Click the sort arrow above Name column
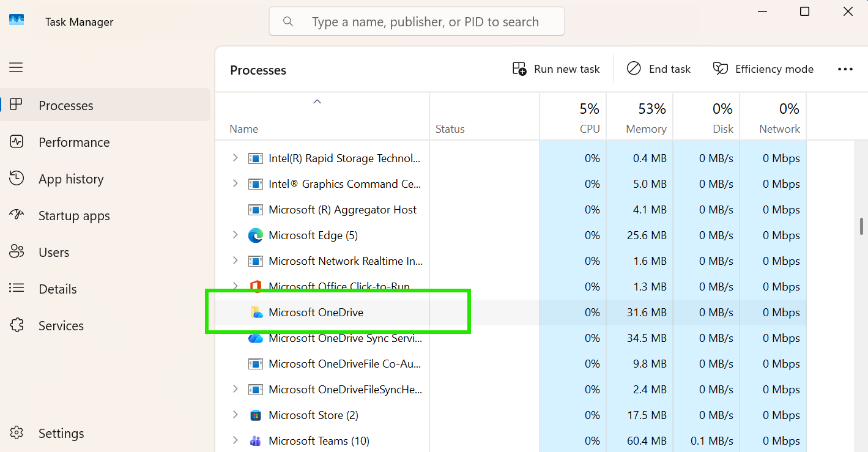868x452 pixels. point(317,102)
